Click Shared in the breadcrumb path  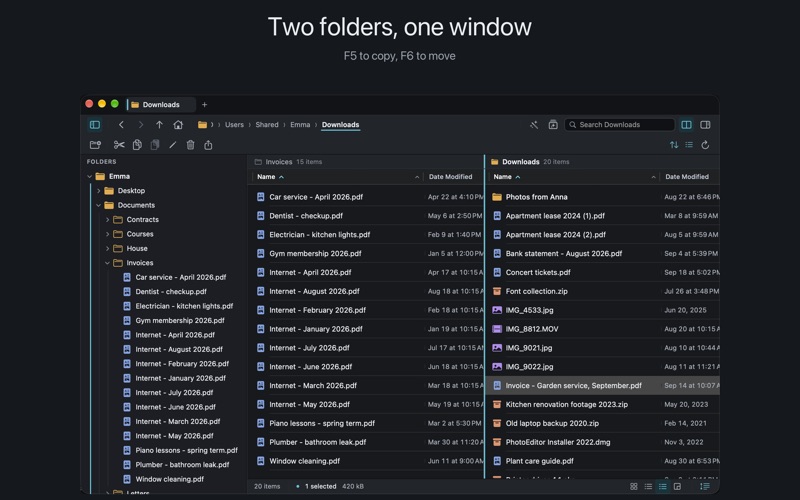click(x=267, y=124)
